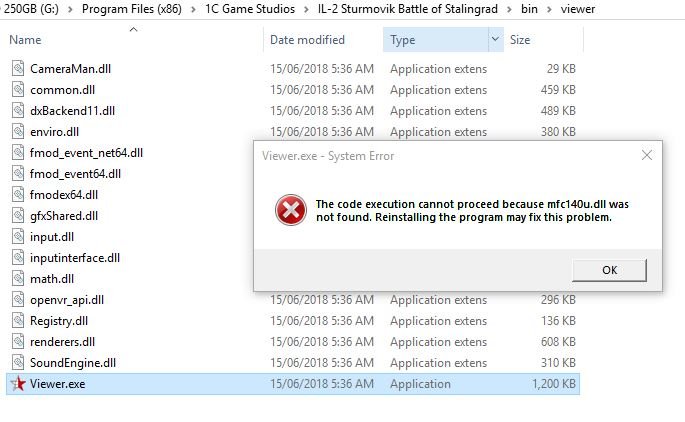
Task: Click the Viewer.exe red star icon
Action: [17, 384]
